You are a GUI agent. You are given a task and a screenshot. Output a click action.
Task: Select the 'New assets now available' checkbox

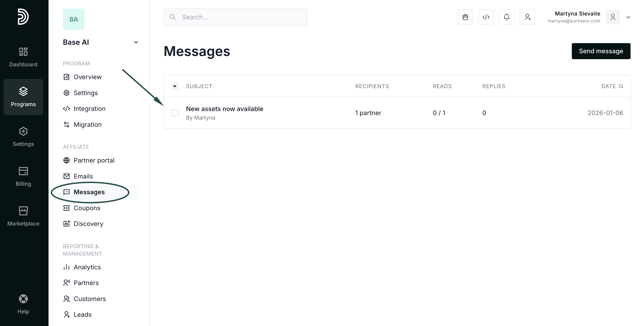175,113
